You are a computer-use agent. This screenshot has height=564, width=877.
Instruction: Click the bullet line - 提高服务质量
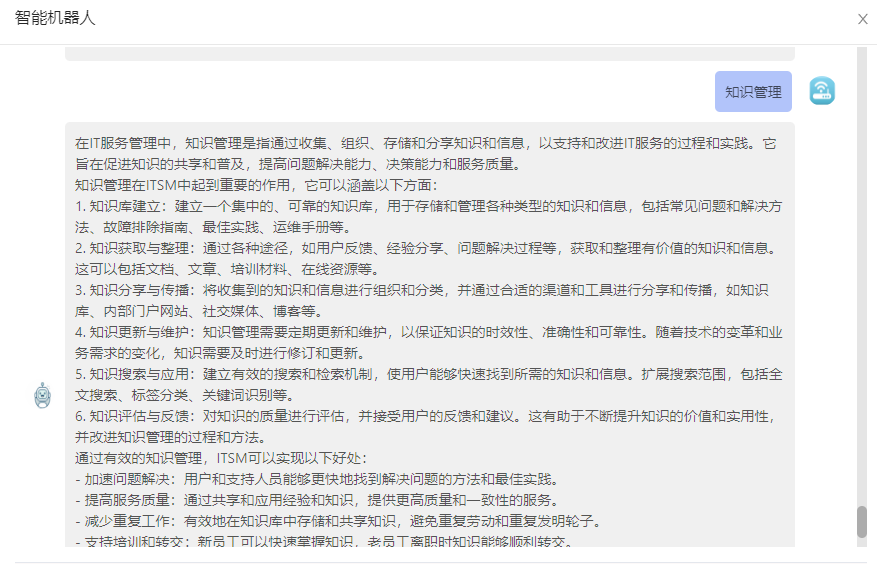point(317,500)
